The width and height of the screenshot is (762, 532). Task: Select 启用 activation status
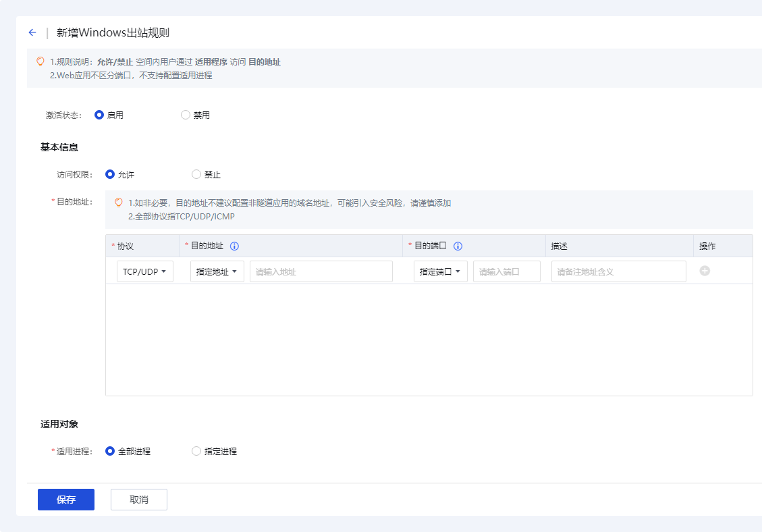(99, 115)
